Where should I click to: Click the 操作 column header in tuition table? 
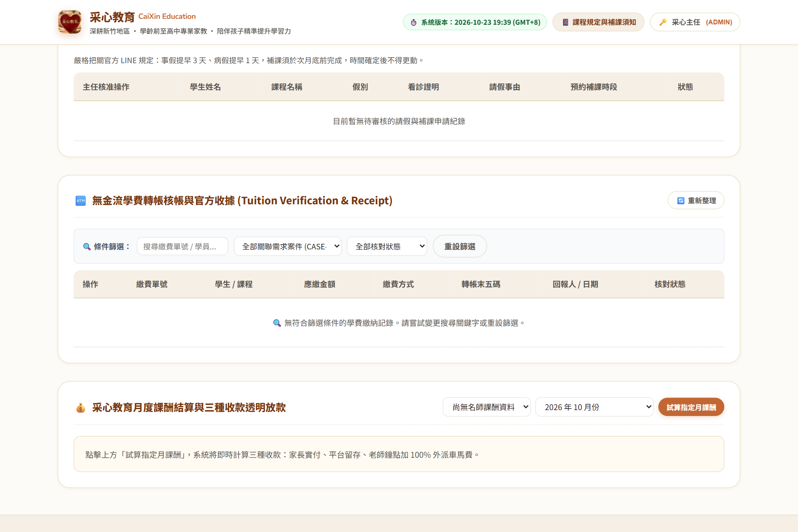[91, 284]
